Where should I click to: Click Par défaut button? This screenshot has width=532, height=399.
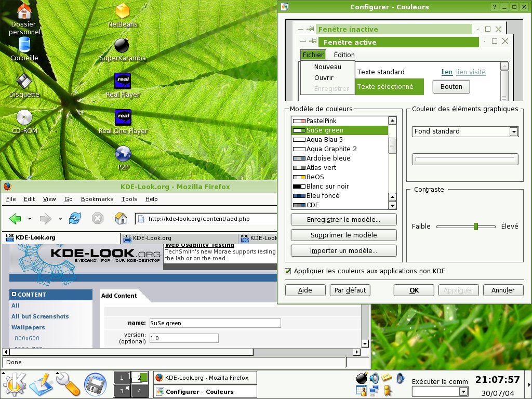click(350, 290)
